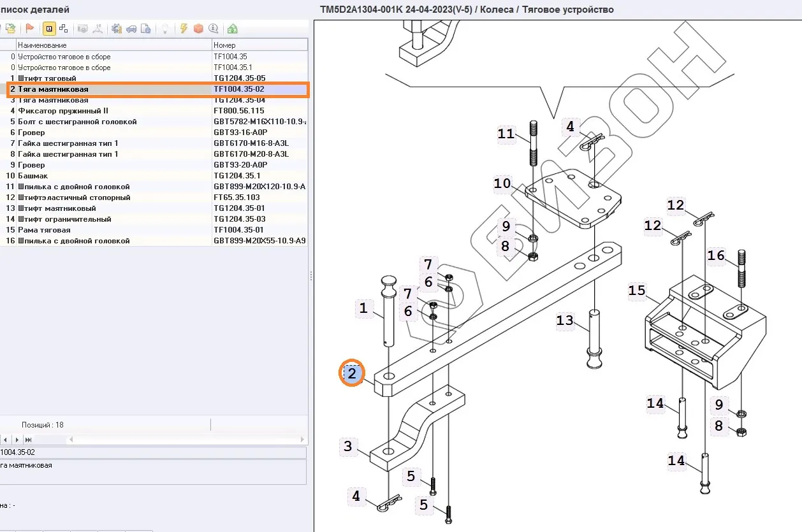Click the car icon in toolbar
The image size is (802, 532).
131,29
